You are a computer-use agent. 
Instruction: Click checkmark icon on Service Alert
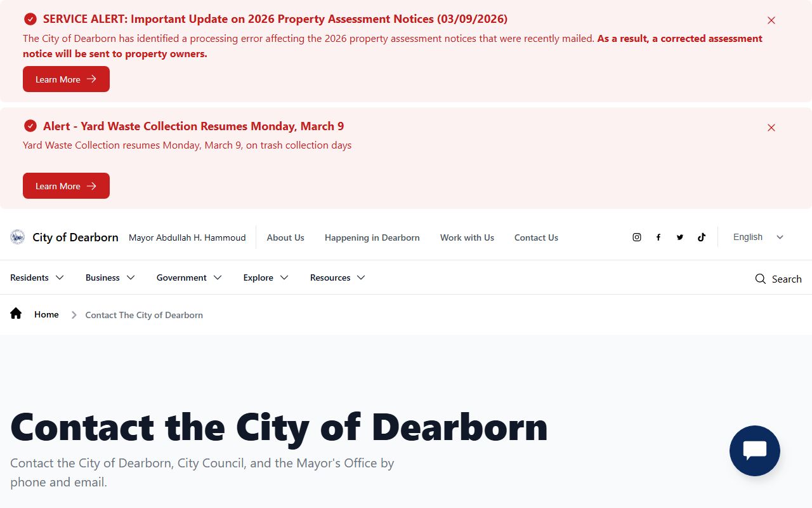tap(30, 19)
